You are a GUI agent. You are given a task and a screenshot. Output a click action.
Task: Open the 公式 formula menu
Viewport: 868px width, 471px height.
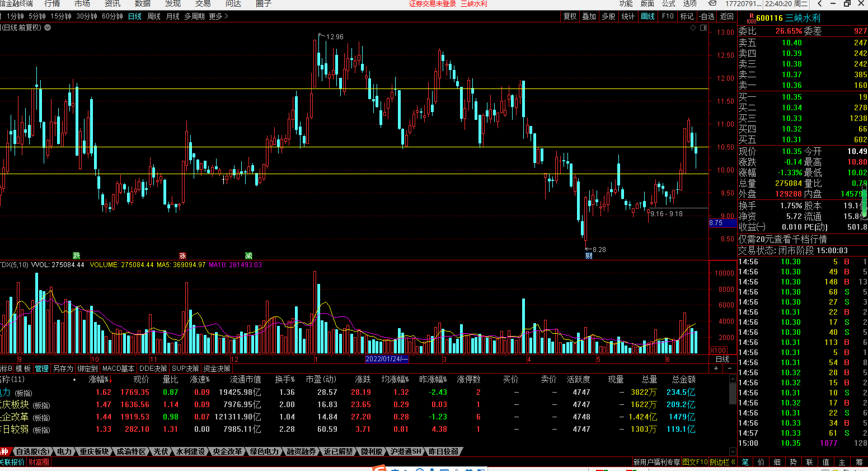669,3
